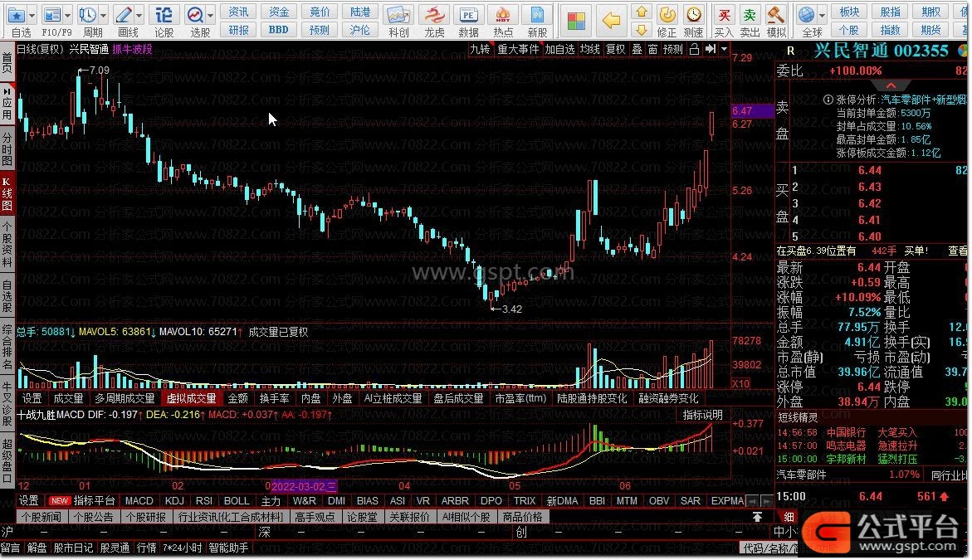
Task: Expand the 全球 dropdown arrow
Action: click(x=822, y=15)
